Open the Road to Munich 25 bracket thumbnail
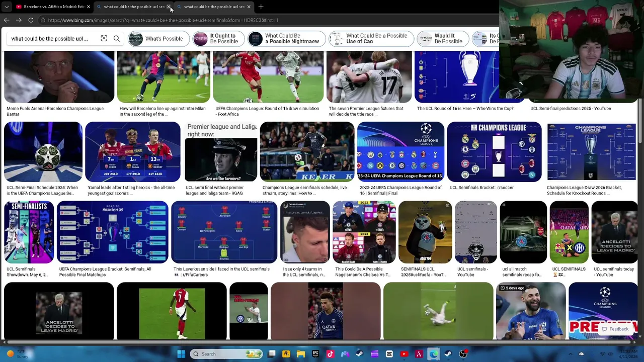Screen dimensions: 644x362 (x=112, y=232)
